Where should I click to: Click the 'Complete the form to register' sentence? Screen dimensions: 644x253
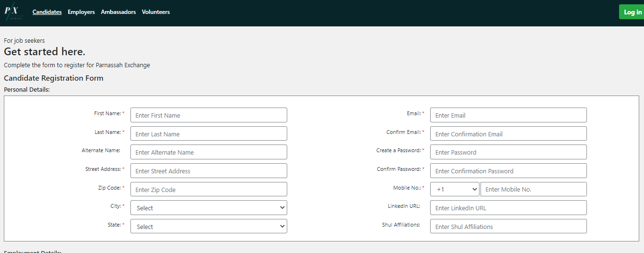coord(77,65)
